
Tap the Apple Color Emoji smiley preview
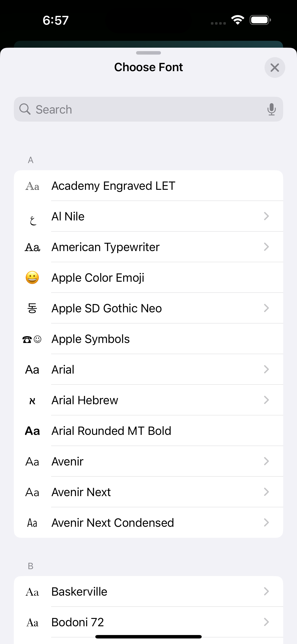click(32, 278)
